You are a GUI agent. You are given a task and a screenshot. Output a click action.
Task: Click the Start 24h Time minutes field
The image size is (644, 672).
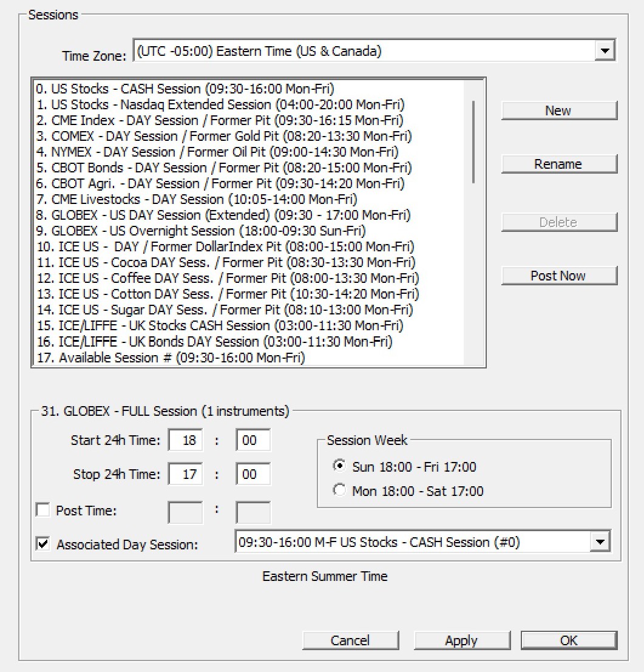(253, 440)
